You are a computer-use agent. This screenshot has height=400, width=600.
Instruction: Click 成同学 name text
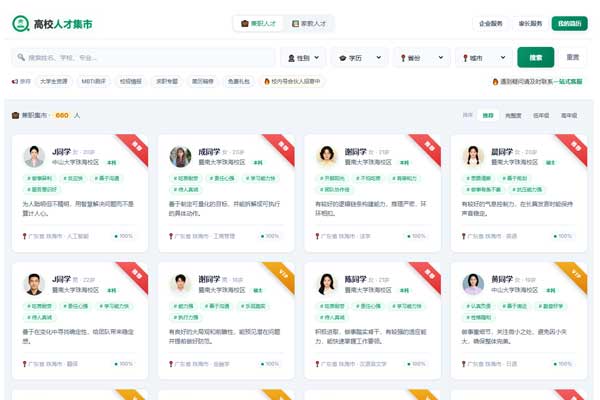(209, 152)
